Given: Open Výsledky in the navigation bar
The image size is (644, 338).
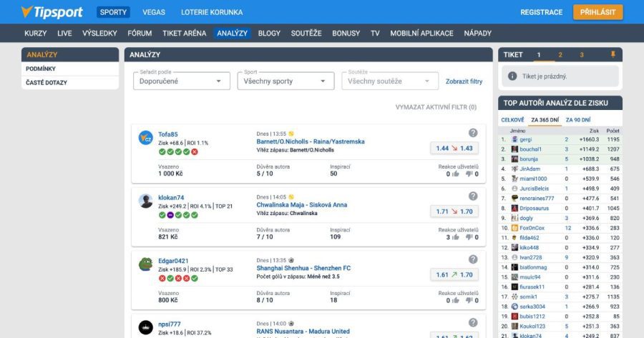Looking at the screenshot, I should pos(99,34).
